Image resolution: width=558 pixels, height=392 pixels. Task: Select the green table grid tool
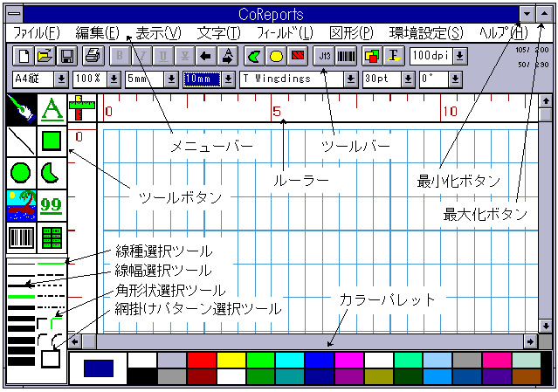(52, 237)
